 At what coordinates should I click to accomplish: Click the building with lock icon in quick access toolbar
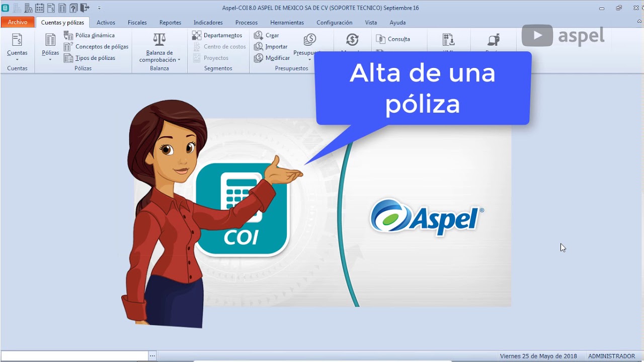pyautogui.click(x=28, y=8)
